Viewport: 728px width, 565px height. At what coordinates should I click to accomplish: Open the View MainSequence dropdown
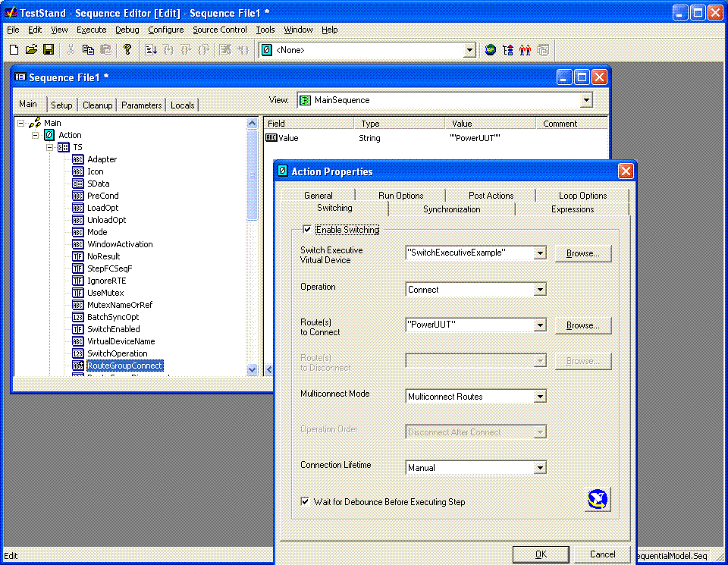click(x=586, y=100)
